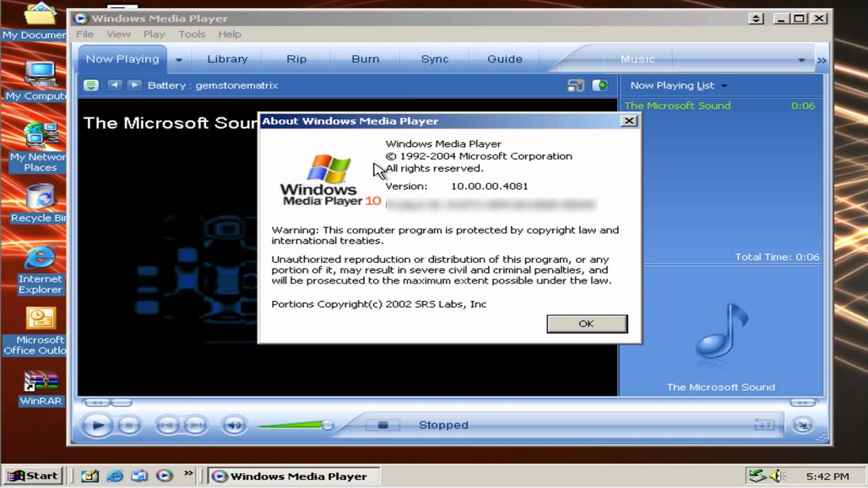
Task: Open the Music dropdown arrow
Action: 802,60
